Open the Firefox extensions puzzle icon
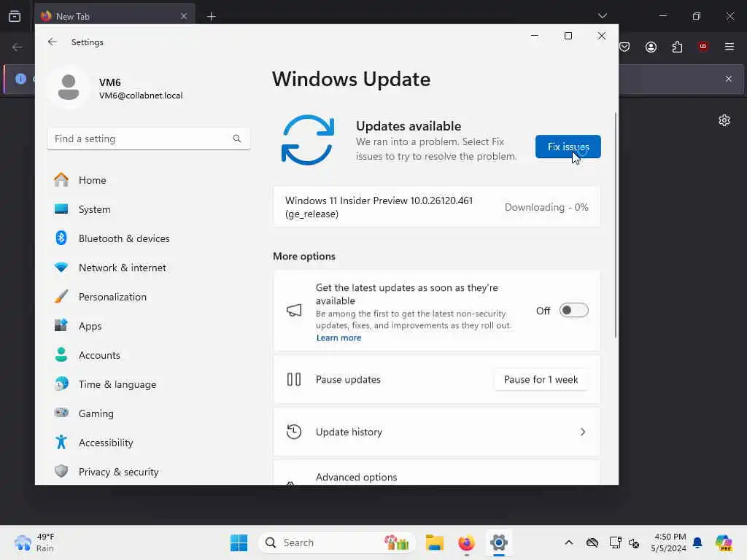747x560 pixels. pos(677,47)
